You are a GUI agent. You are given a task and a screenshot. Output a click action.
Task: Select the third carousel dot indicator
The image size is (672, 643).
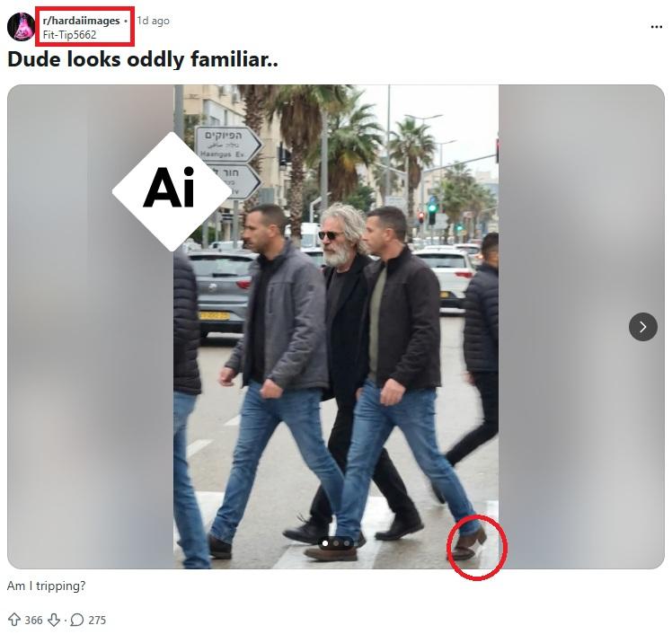pos(346,543)
